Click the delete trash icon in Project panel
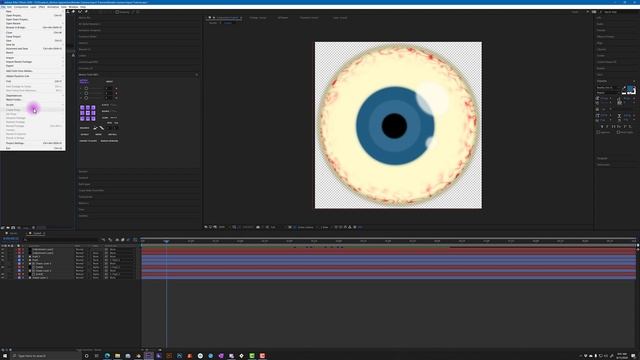Image resolution: width=640 pixels, height=360 pixels. (x=33, y=228)
